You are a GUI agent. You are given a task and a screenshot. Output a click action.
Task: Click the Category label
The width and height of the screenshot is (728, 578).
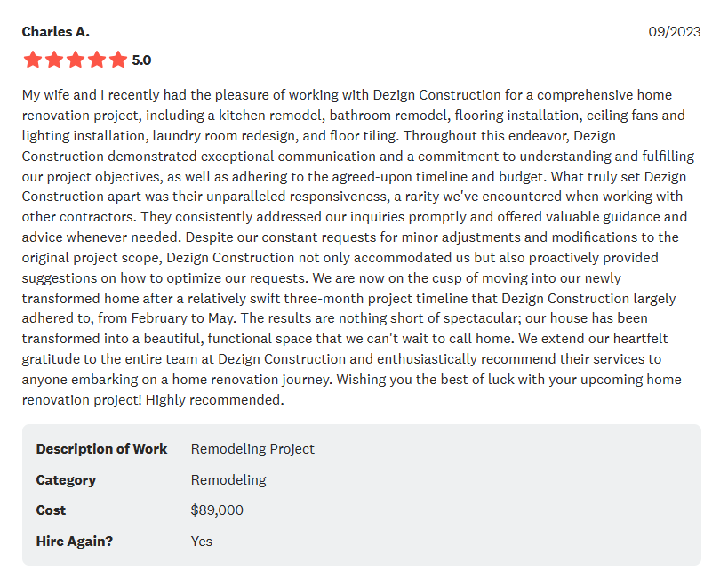pos(66,480)
